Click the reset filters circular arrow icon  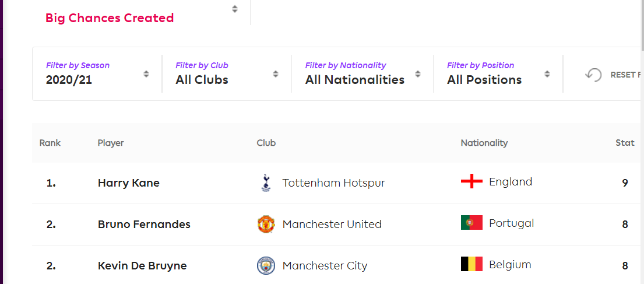click(593, 75)
